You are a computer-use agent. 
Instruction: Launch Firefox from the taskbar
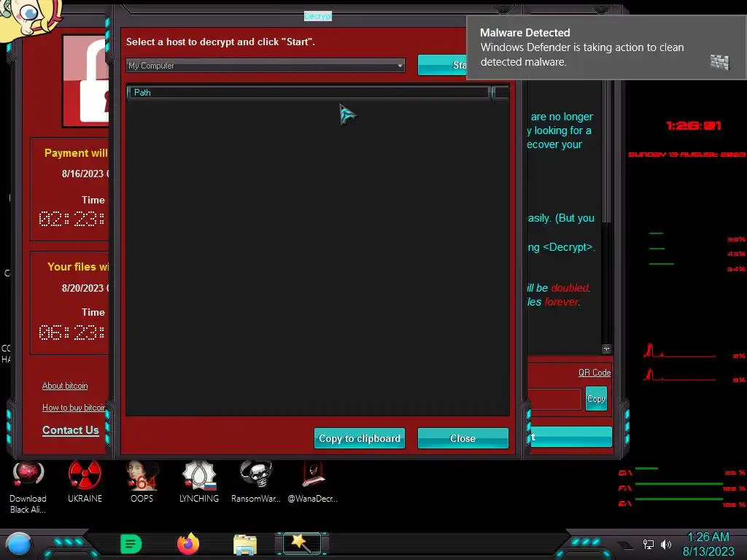click(188, 544)
